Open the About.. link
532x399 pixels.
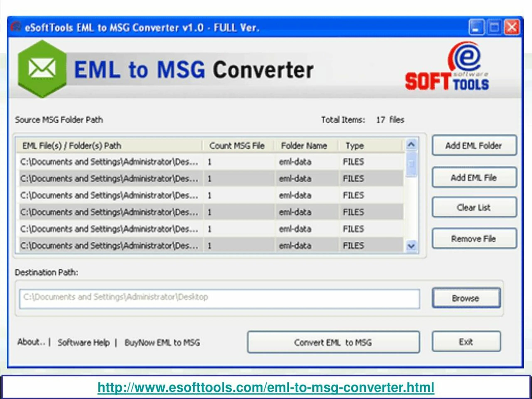(x=31, y=342)
